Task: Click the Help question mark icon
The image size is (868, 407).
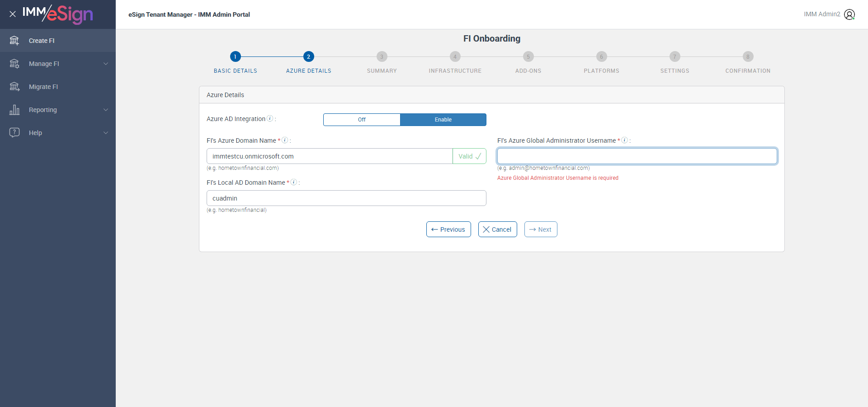Action: click(14, 132)
